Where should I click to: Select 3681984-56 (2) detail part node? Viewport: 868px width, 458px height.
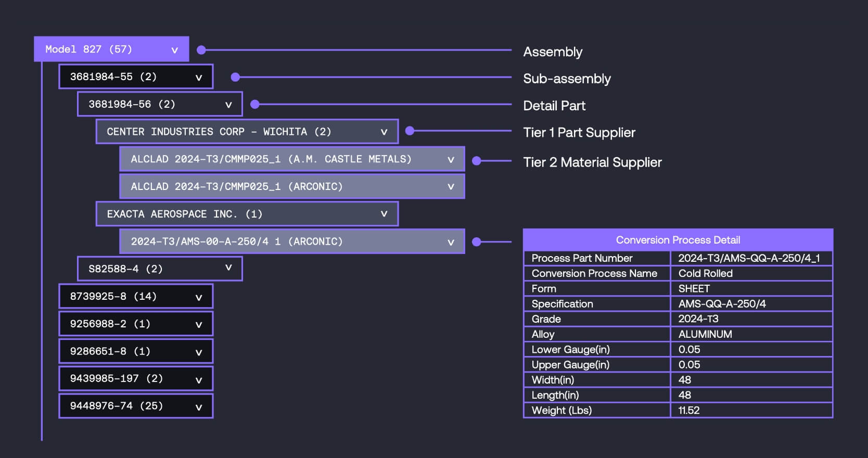pyautogui.click(x=160, y=104)
